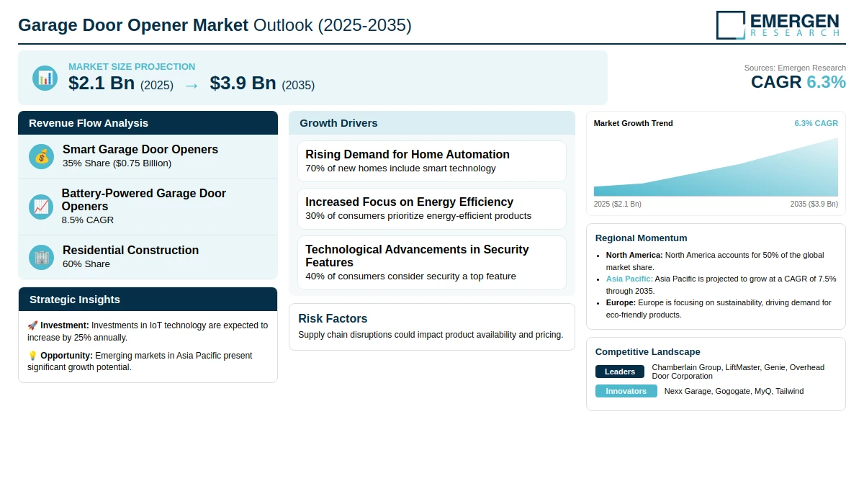864x504 pixels.
Task: Click the lightbulb icon next to Opportunity
Action: point(32,356)
